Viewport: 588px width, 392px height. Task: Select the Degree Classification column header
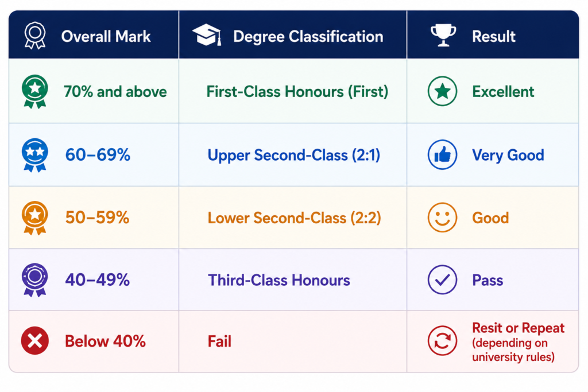point(293,34)
